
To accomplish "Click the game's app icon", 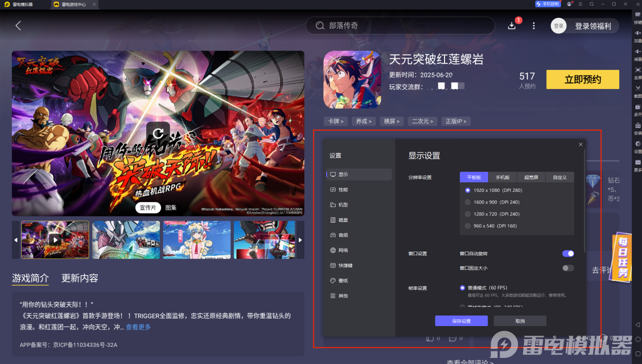I will [x=352, y=79].
